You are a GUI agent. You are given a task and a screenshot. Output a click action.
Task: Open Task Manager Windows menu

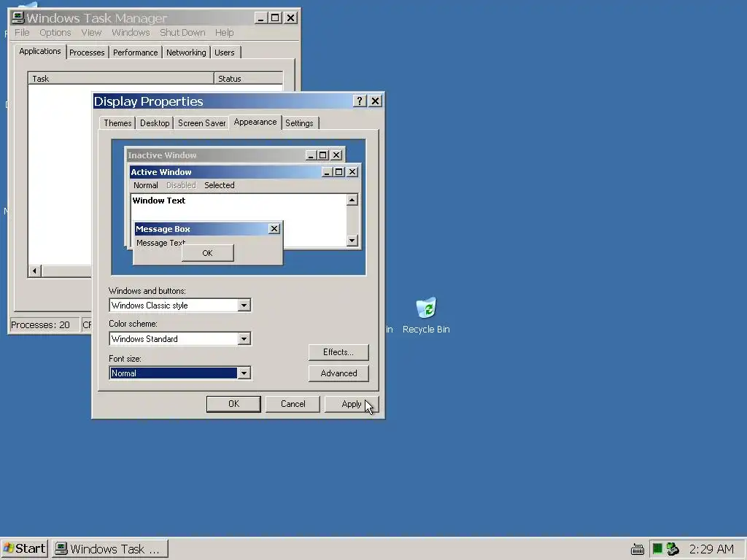131,32
